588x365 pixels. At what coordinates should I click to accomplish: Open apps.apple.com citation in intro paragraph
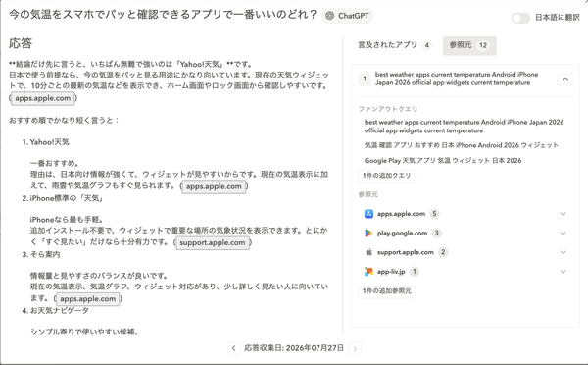click(x=43, y=98)
